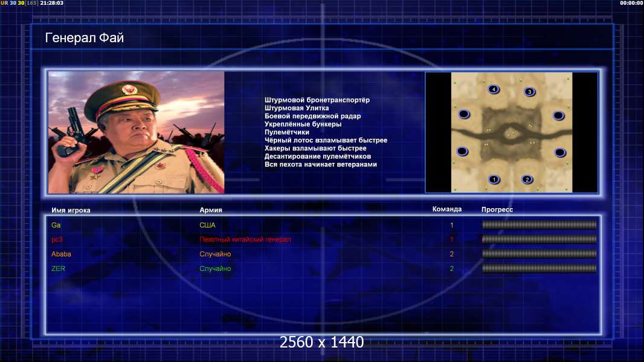
Task: Click Ababa's army entry 'Случайно'
Action: point(215,254)
